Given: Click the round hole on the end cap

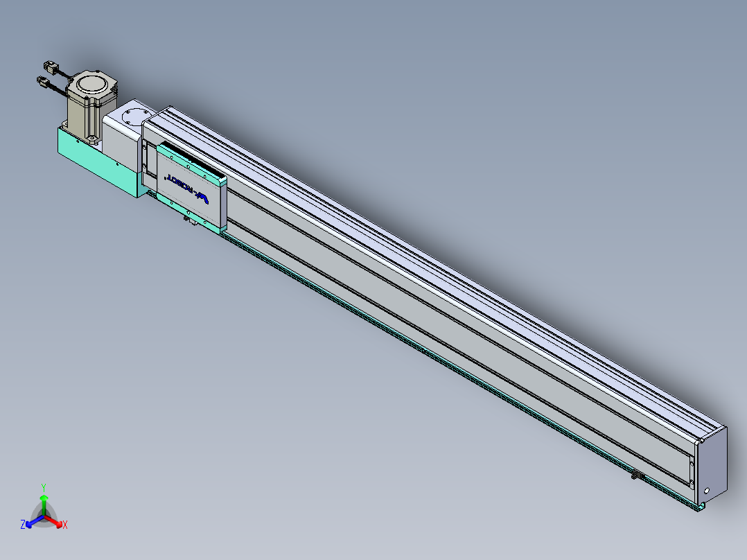Looking at the screenshot, I should coord(707,491).
